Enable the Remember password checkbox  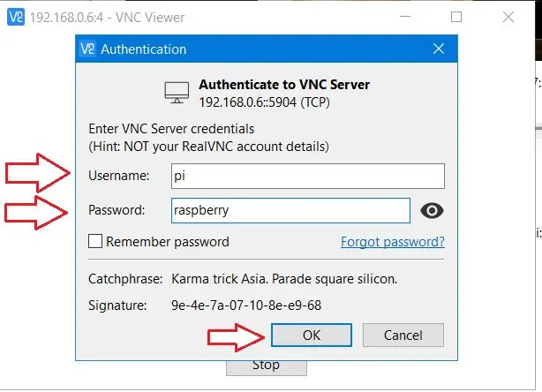point(95,241)
